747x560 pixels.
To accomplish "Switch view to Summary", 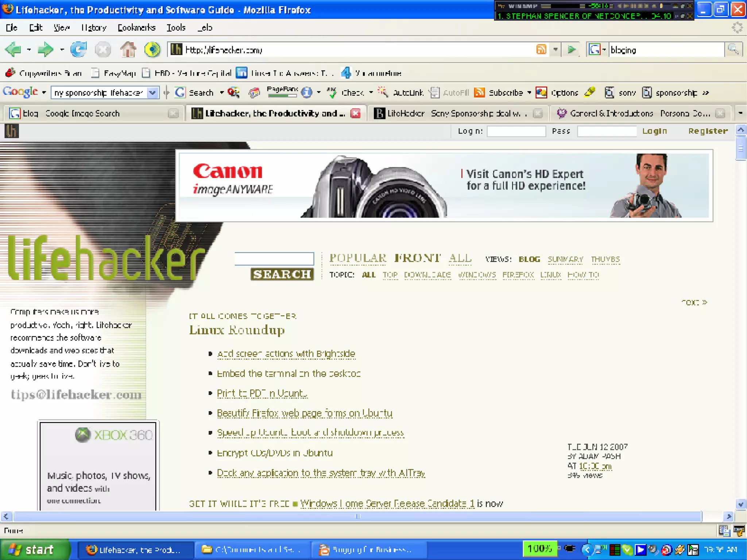I will coord(565,259).
